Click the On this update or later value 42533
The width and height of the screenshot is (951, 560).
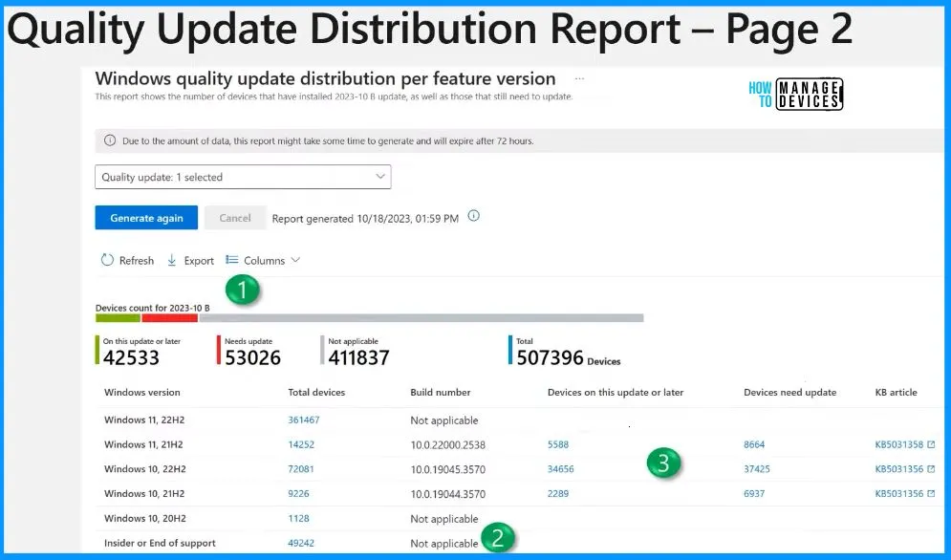pos(131,357)
